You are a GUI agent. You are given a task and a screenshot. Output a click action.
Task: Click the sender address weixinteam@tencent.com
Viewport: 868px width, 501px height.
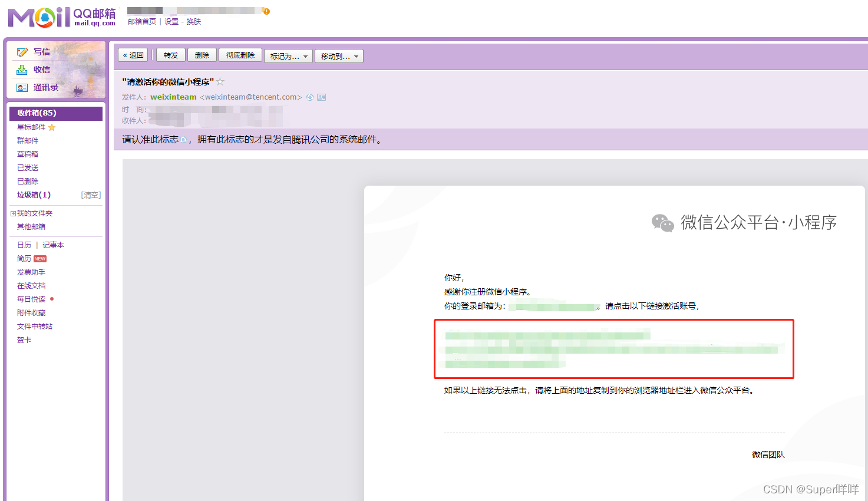(x=251, y=97)
